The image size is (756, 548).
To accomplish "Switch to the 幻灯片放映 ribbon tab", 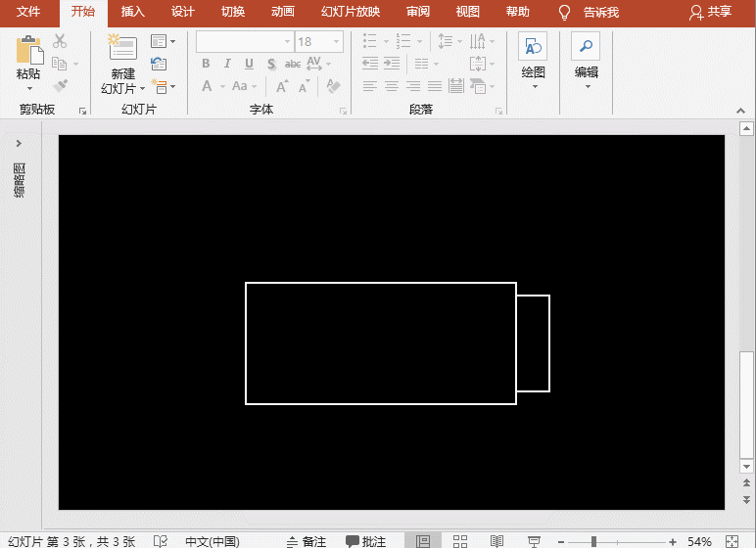I will (x=351, y=12).
